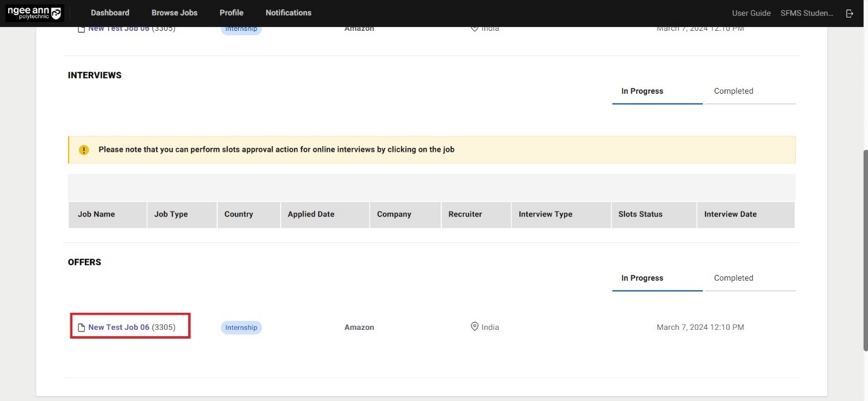Screen dimensions: 868x401
Task: Open the User Guide link
Action: [751, 13]
